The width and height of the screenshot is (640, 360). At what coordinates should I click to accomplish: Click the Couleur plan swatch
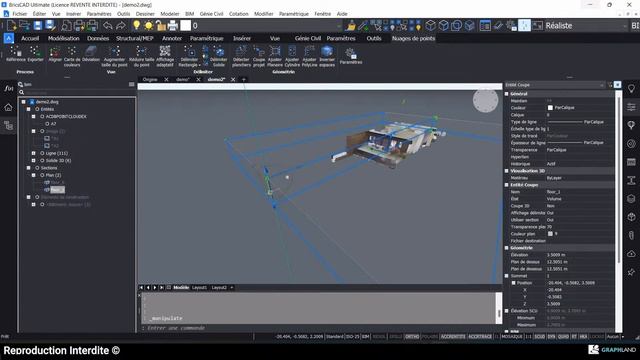550,234
